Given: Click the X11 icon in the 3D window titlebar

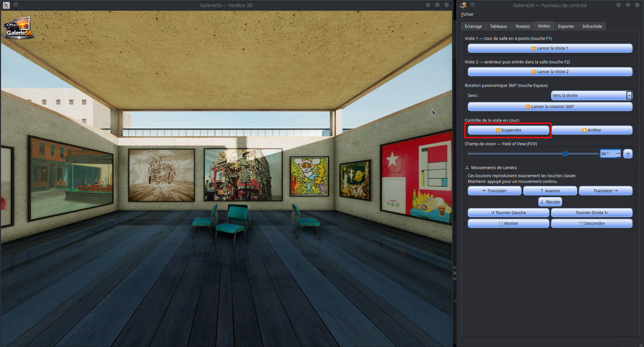Looking at the screenshot, I should click(x=6, y=5).
